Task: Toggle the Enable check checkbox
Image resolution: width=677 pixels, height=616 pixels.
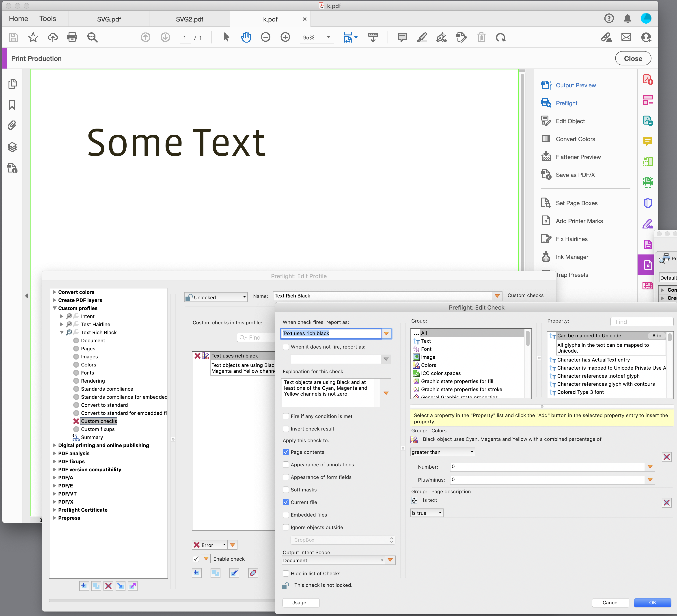Action: 196,559
